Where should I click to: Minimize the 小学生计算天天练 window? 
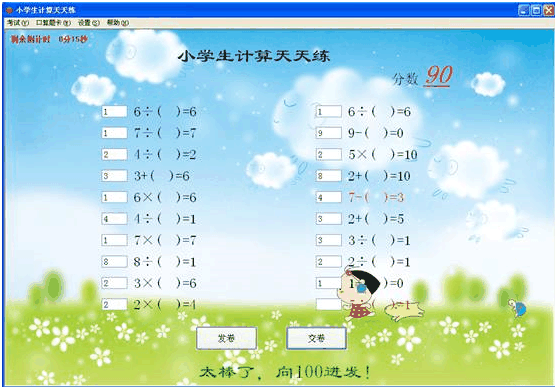click(x=523, y=10)
